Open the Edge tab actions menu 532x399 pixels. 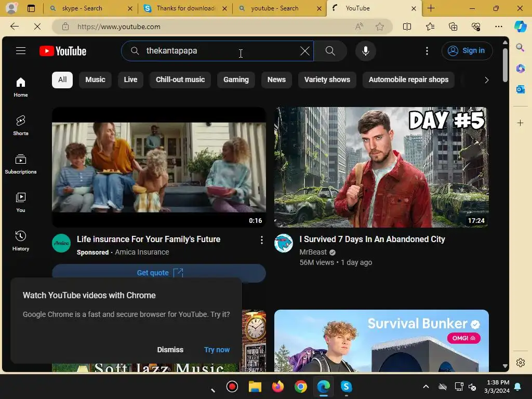pyautogui.click(x=31, y=8)
